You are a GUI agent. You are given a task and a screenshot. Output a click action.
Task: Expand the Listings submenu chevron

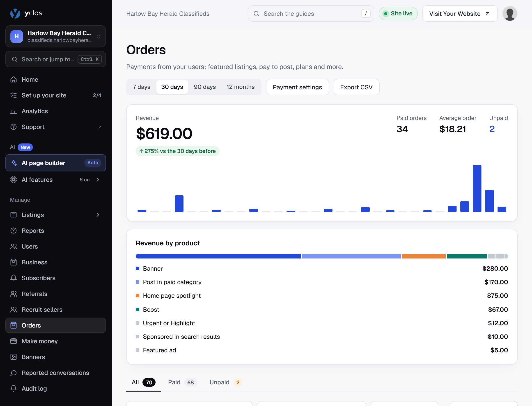pyautogui.click(x=98, y=215)
